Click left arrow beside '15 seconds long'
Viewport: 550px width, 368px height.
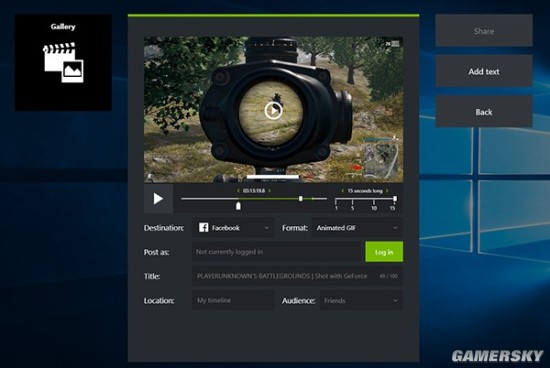click(x=343, y=190)
